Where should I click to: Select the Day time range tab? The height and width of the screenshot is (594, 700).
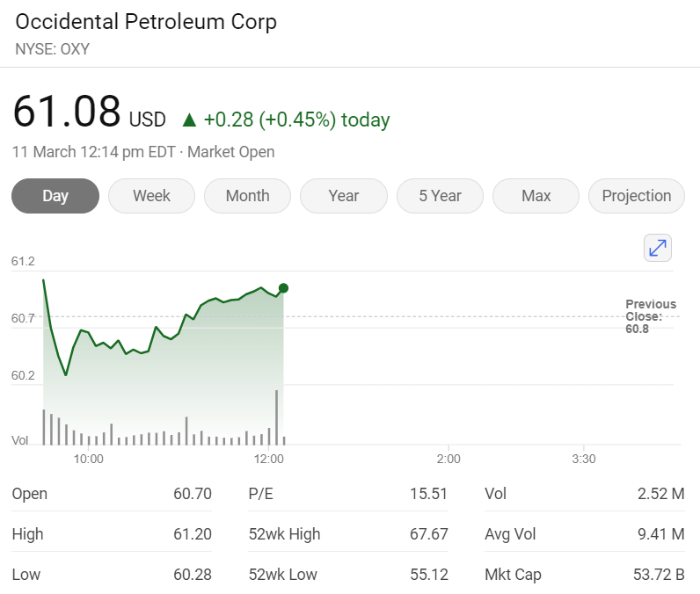click(55, 196)
